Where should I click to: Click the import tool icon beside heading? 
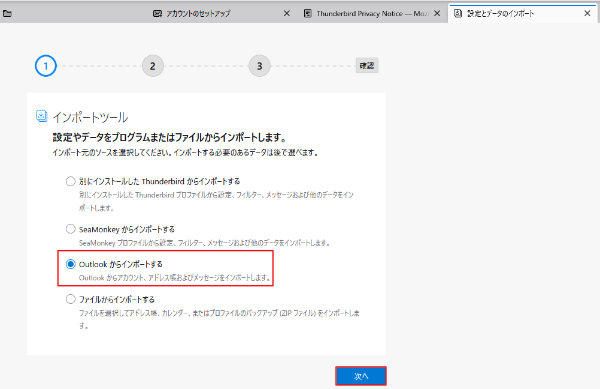point(41,116)
